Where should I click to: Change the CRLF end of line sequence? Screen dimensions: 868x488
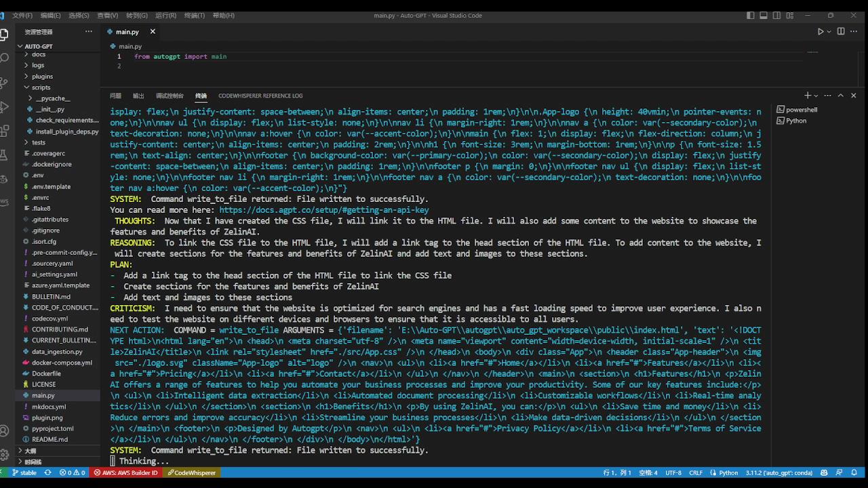pos(696,472)
